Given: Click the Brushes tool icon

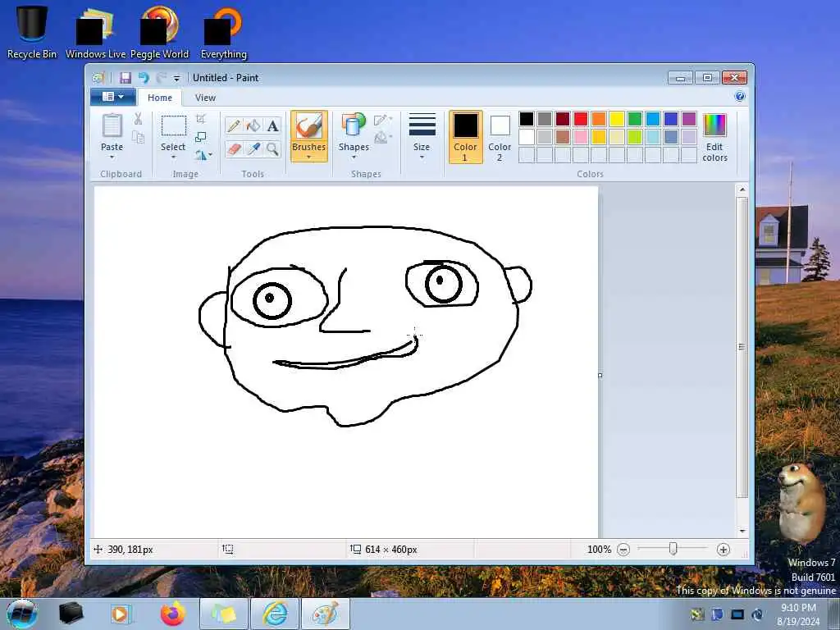Looking at the screenshot, I should pos(309,126).
